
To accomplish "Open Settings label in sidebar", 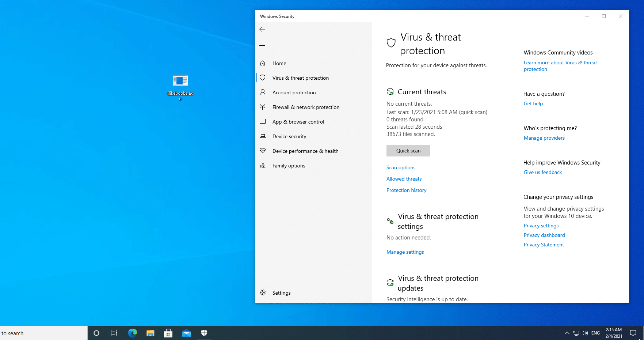I will [x=281, y=293].
